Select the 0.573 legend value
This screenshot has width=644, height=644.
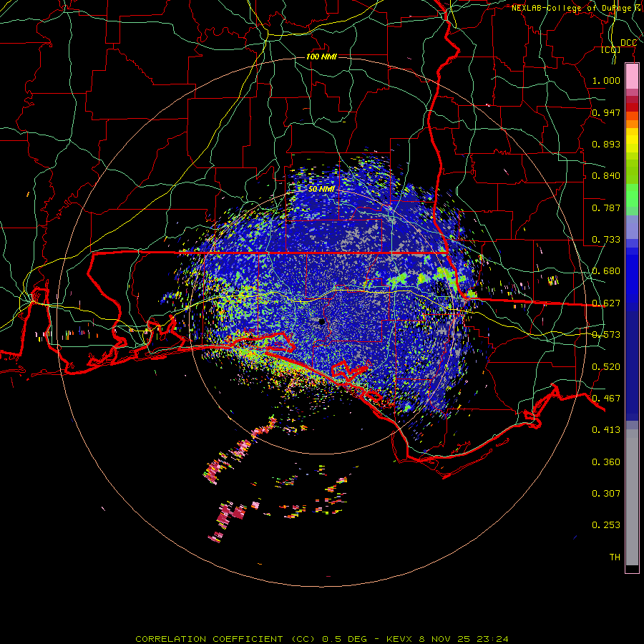(606, 335)
